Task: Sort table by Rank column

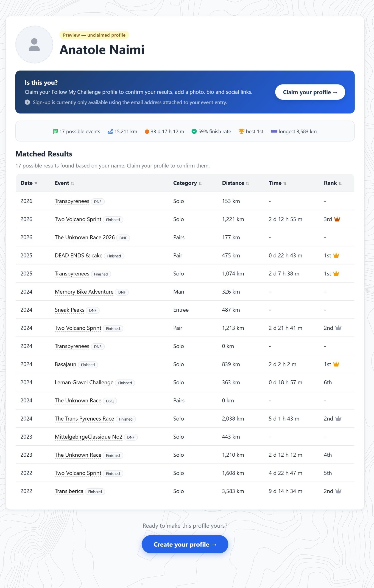Action: coord(332,183)
